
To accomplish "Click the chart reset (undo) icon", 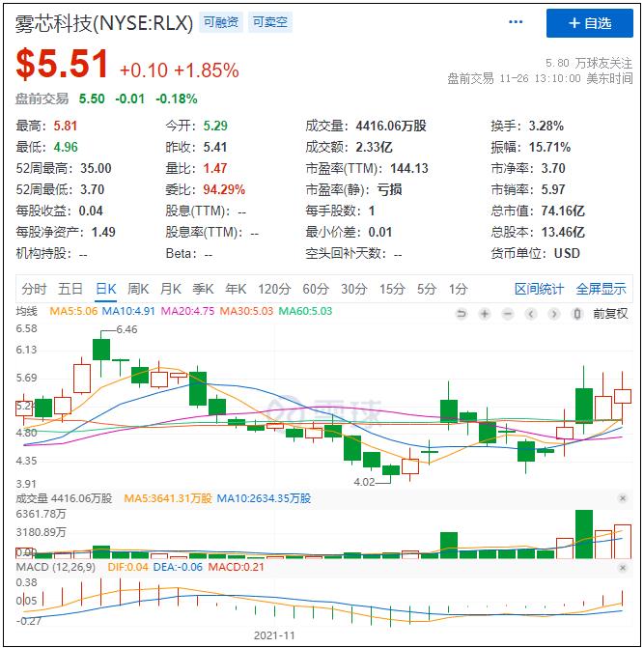I will [462, 314].
